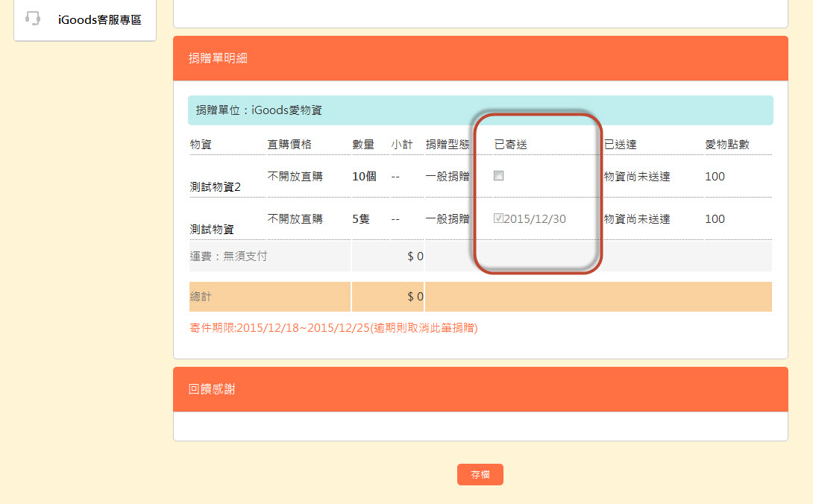Click the 數量 column header

click(x=363, y=144)
